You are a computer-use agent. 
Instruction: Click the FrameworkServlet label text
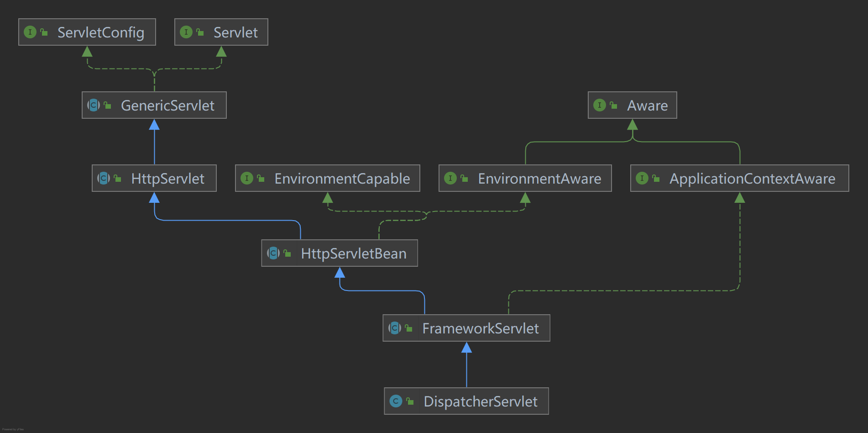(481, 328)
